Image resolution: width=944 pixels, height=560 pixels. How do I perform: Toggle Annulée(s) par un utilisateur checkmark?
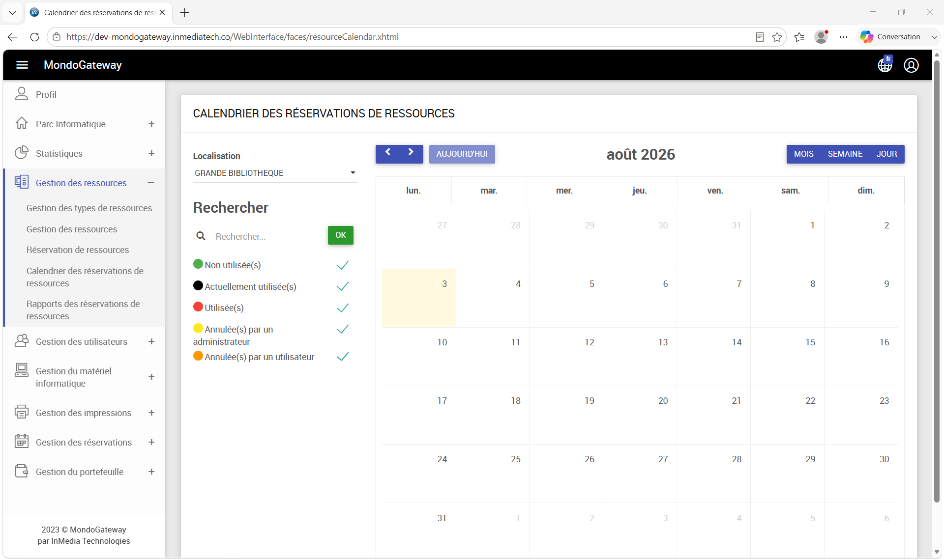click(x=343, y=357)
